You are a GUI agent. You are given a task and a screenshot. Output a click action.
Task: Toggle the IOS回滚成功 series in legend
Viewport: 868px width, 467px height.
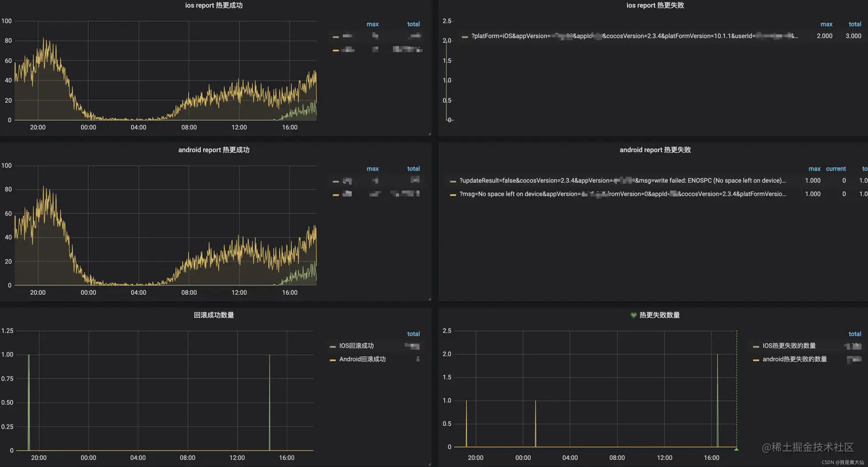(356, 346)
